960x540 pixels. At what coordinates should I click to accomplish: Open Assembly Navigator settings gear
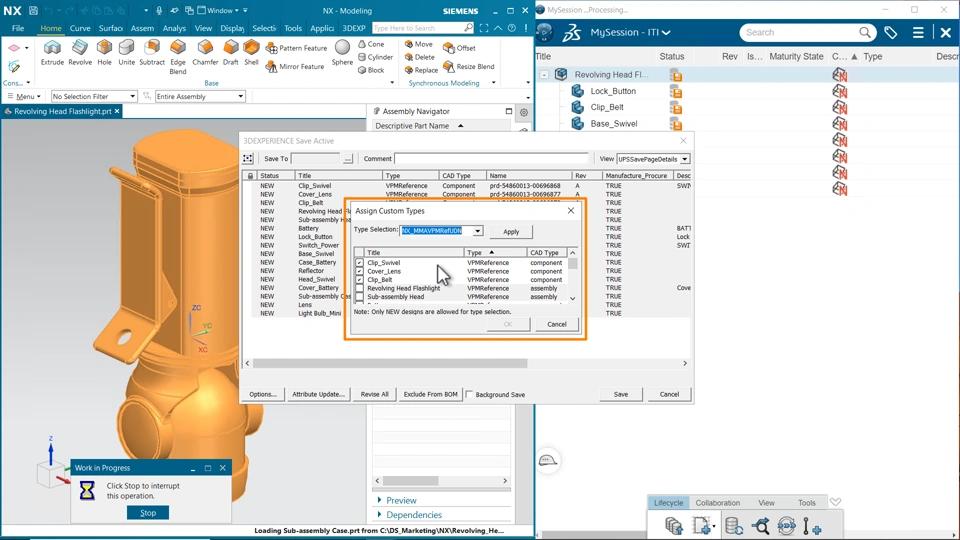(523, 112)
